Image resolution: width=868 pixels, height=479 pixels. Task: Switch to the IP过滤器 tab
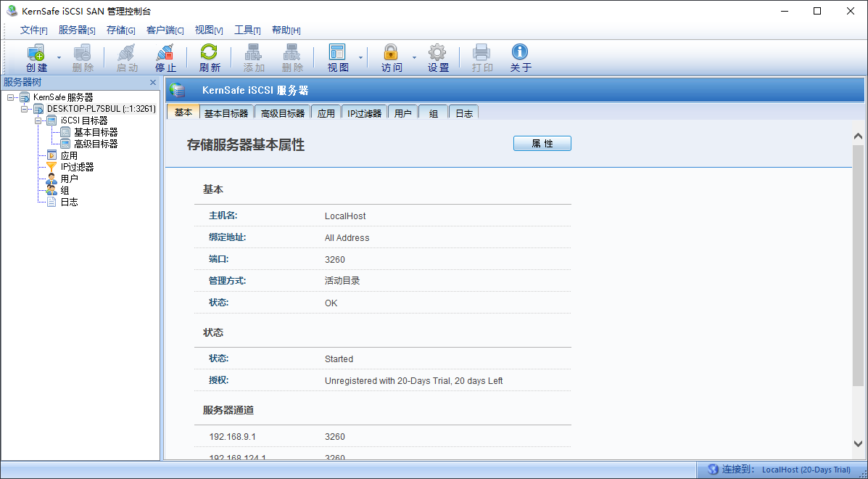coord(364,113)
